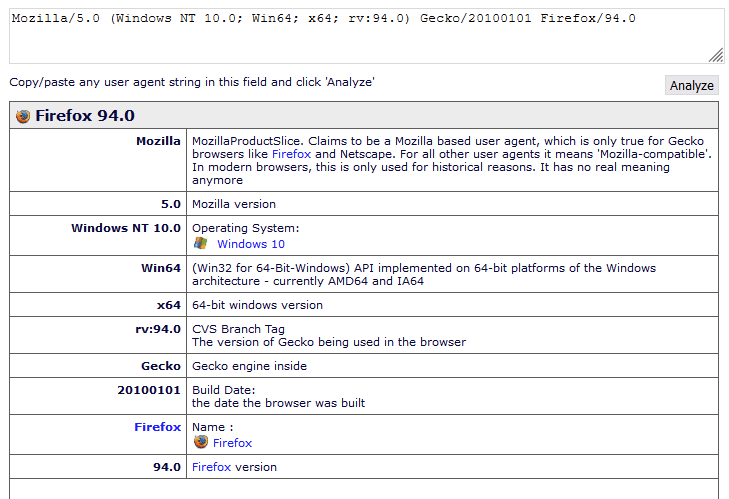This screenshot has width=729, height=499.
Task: Click the 'Firefox 94.0' header title
Action: (85, 115)
